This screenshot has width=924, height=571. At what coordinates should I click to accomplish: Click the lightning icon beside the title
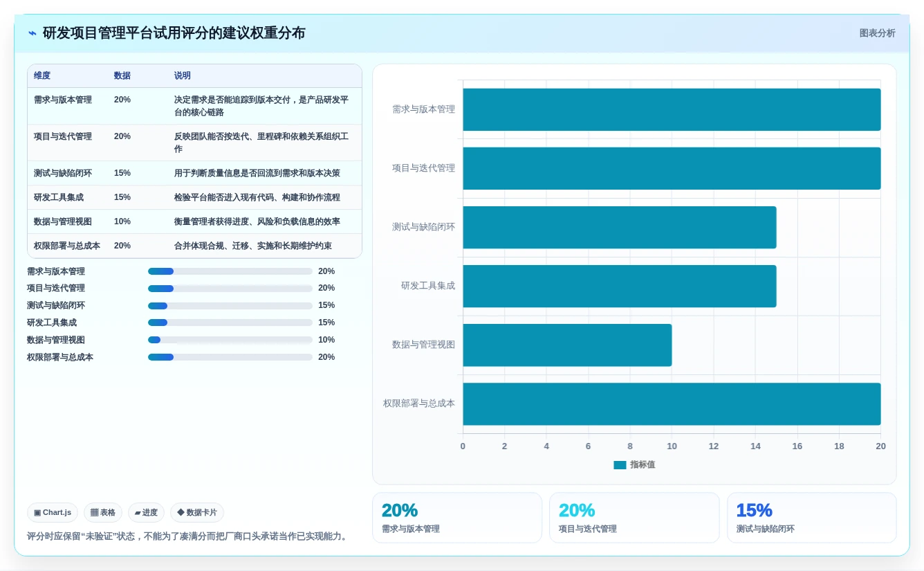[33, 33]
